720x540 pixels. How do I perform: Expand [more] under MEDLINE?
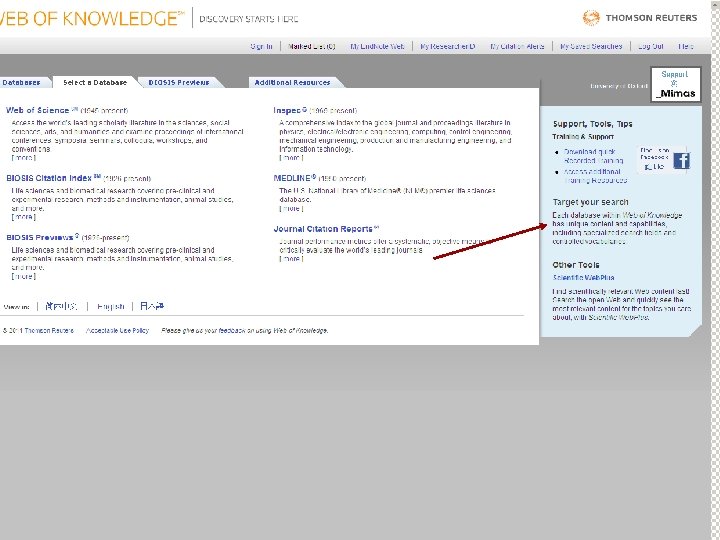(291, 208)
